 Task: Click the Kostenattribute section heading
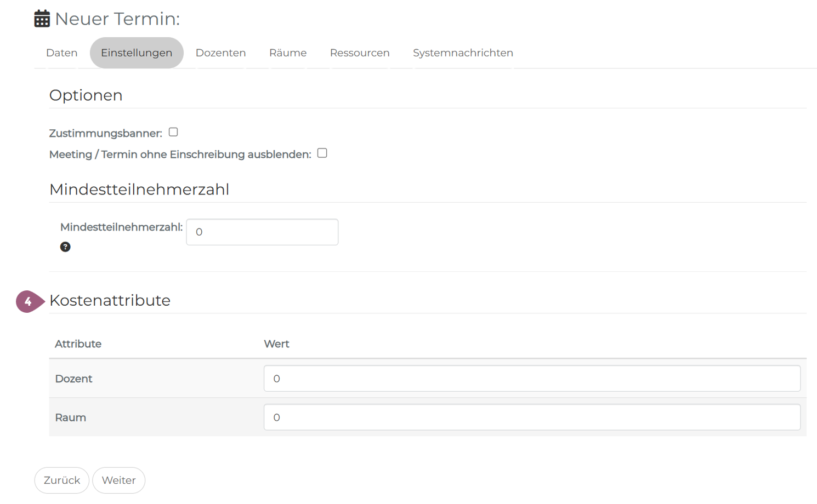click(x=110, y=300)
